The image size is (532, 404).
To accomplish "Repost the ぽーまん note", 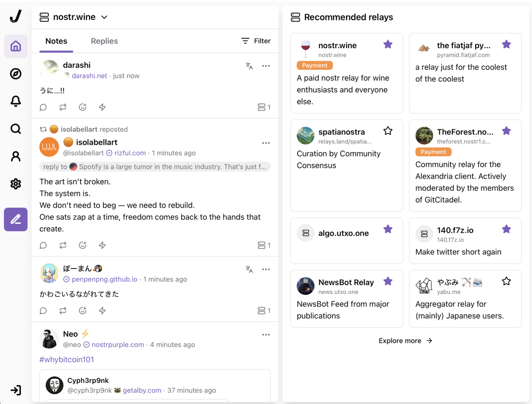I will pyautogui.click(x=63, y=311).
